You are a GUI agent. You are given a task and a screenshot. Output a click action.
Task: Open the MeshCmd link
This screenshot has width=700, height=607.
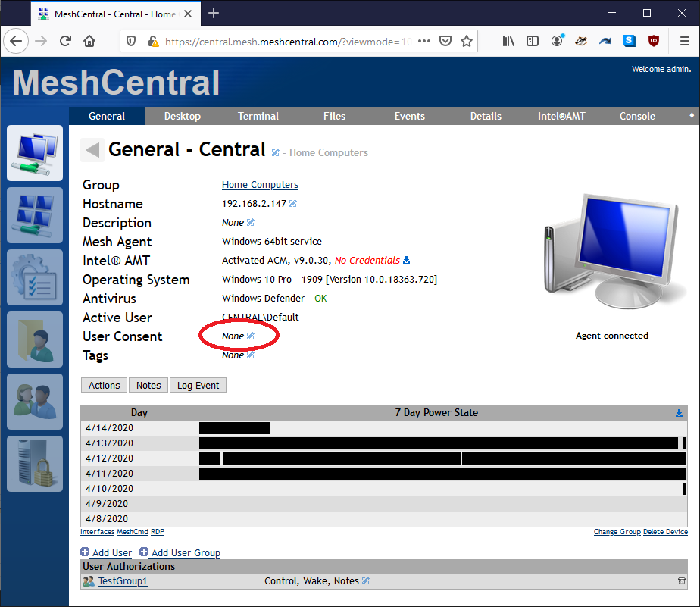pyautogui.click(x=132, y=531)
